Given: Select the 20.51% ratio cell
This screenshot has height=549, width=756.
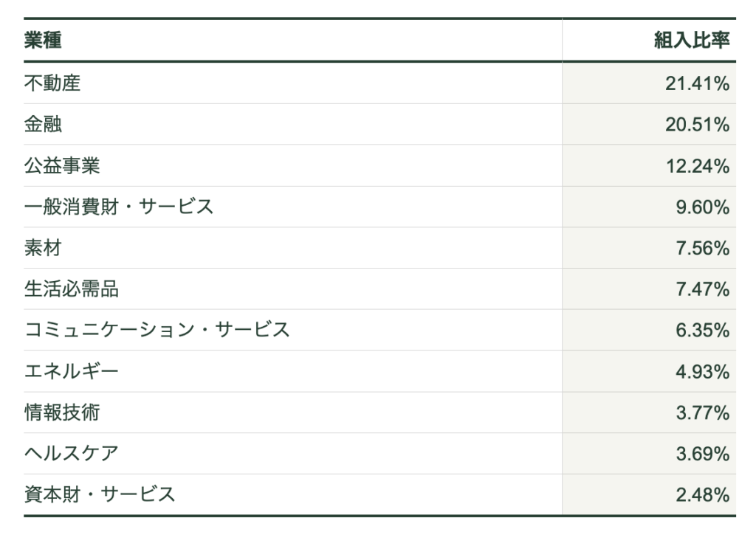Looking at the screenshot, I should click(x=697, y=125).
